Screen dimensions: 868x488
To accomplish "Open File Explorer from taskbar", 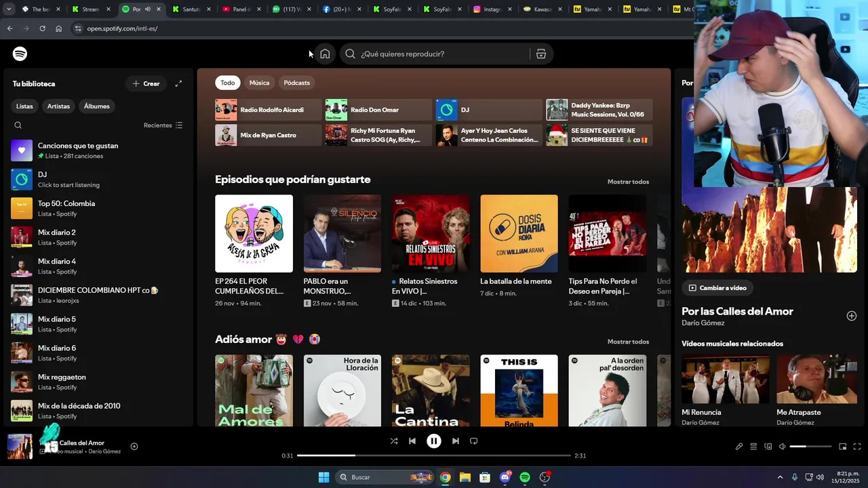I will click(465, 477).
